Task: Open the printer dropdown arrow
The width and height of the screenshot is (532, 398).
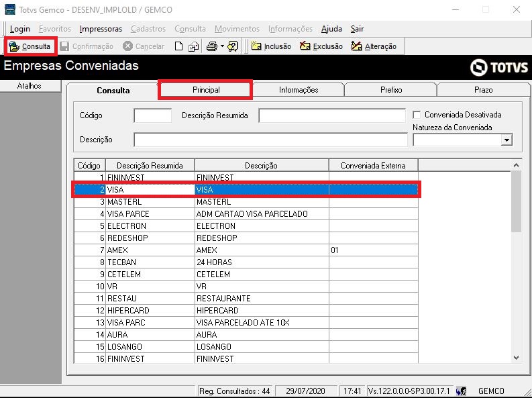Action: [x=222, y=46]
